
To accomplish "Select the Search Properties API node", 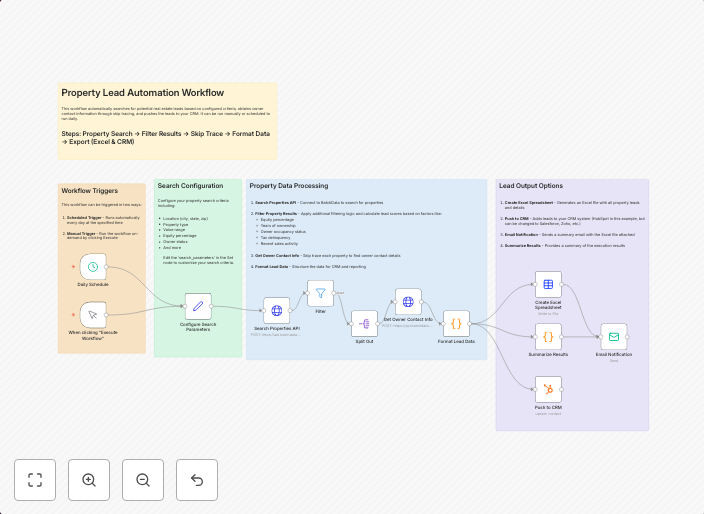I will [276, 310].
